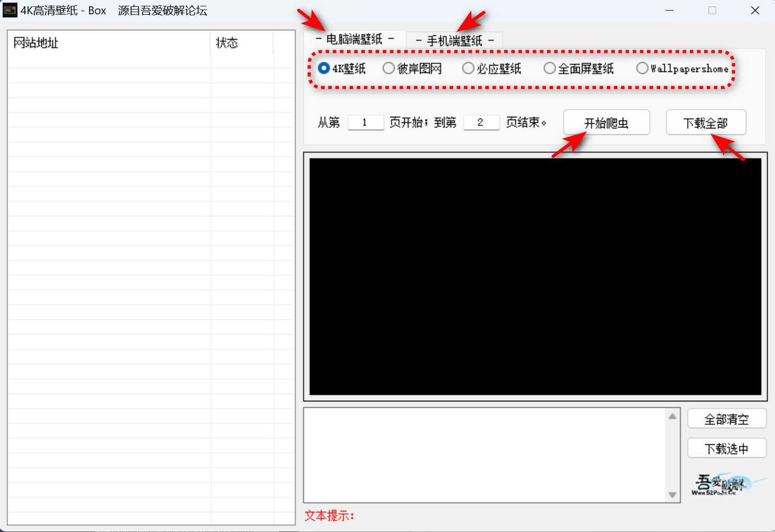Click the 下载全部 button

[x=706, y=123]
